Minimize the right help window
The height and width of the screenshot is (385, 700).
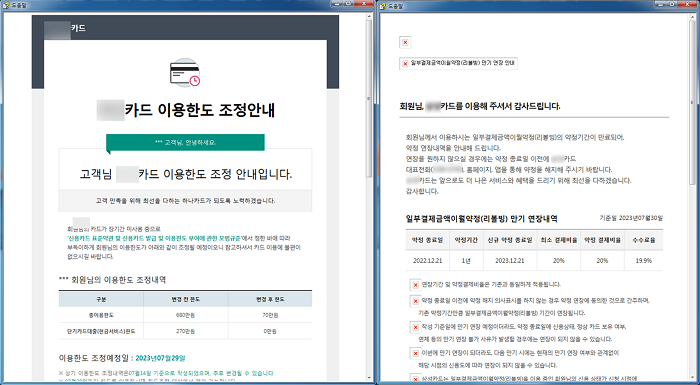(661, 4)
